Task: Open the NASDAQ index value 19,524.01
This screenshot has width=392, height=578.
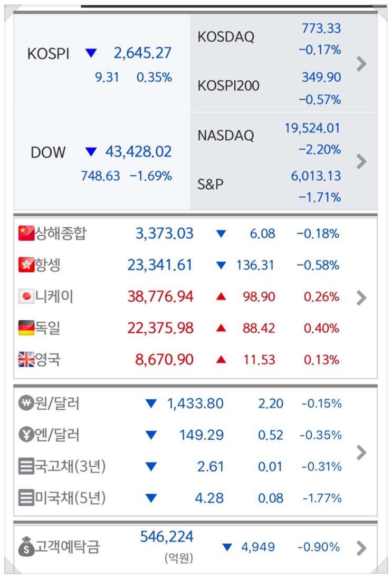Action: (x=312, y=128)
